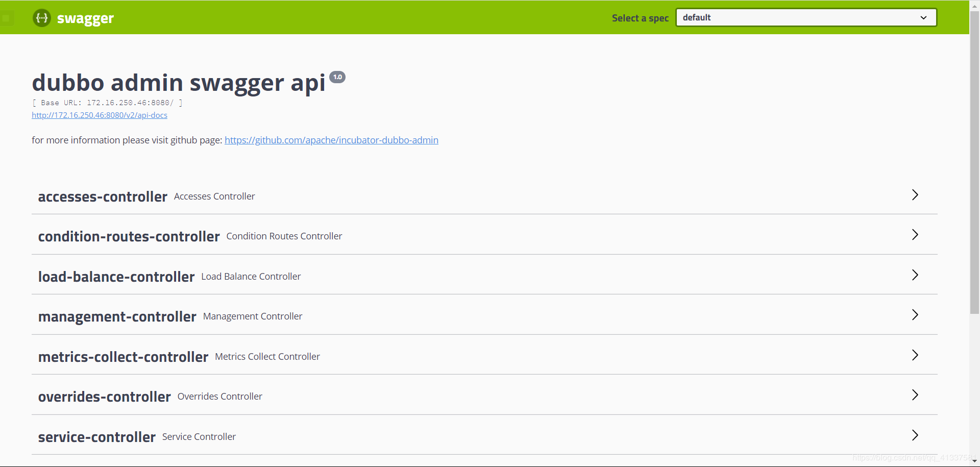This screenshot has height=467, width=980.
Task: Click the overrides-controller tag title
Action: [x=104, y=397]
